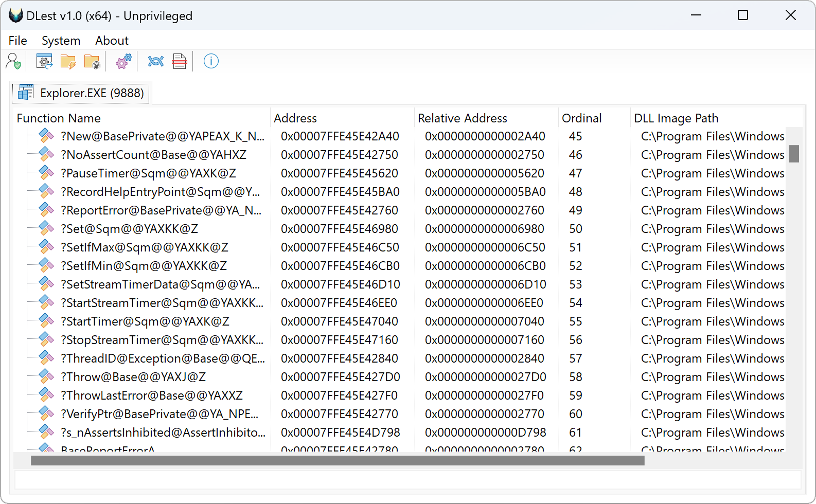
Task: Click ordinal value 58
Action: (576, 377)
